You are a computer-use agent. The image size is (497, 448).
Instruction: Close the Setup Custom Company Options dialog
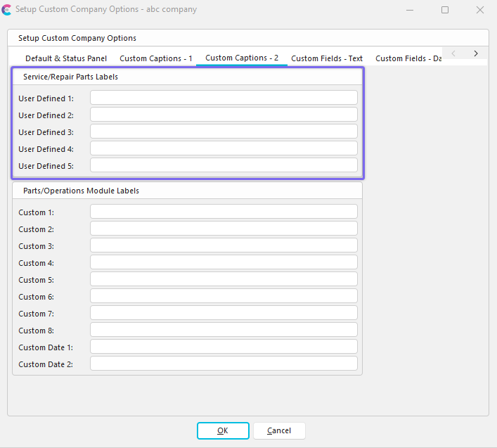tap(479, 10)
